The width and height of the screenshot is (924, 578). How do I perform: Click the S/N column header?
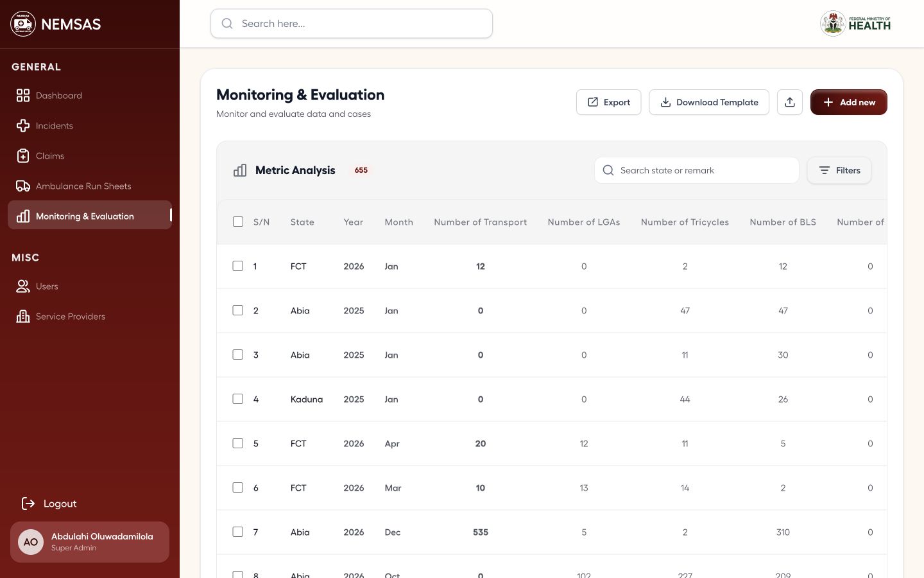coord(262,222)
